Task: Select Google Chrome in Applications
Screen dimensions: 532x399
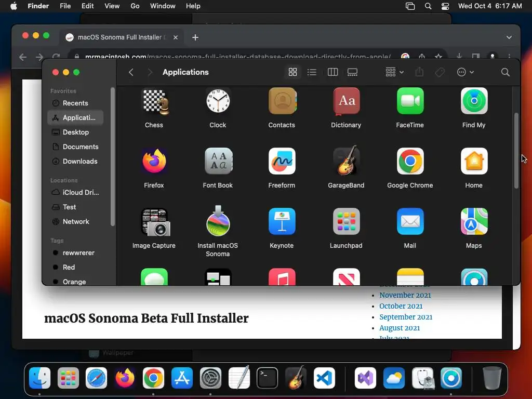Action: 410,161
